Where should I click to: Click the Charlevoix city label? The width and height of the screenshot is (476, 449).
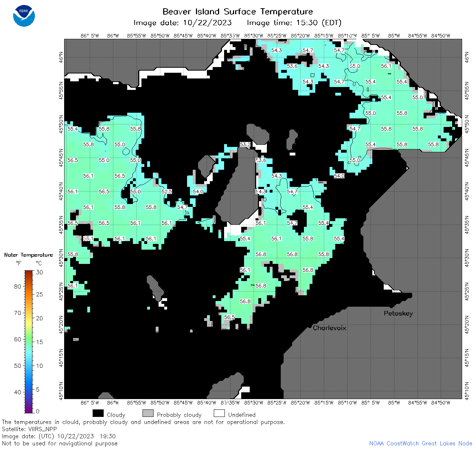[330, 328]
